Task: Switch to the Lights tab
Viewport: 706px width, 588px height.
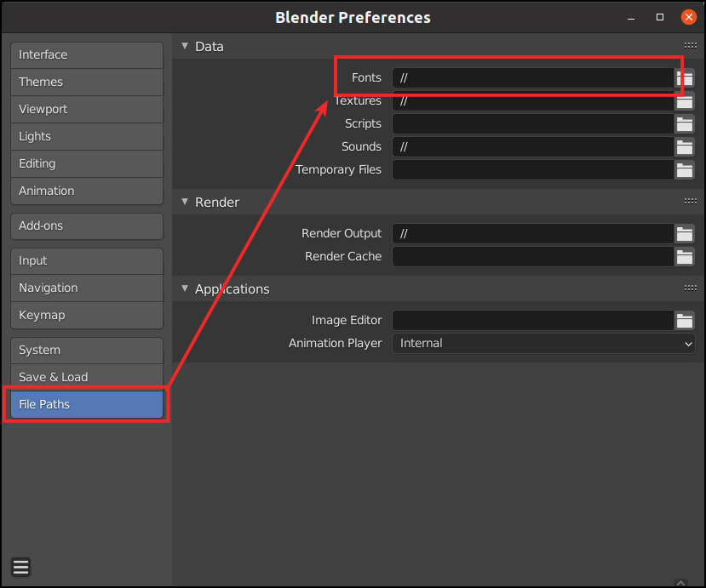Action: point(87,136)
